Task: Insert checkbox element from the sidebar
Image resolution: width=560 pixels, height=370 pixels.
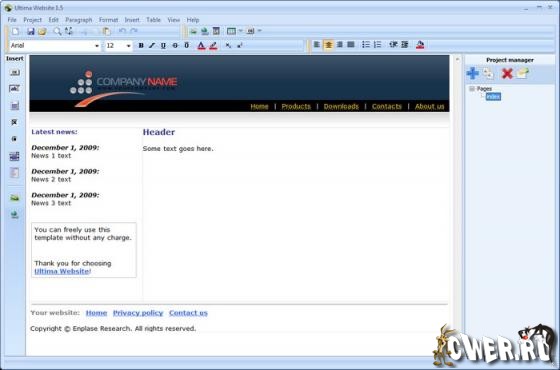Action: (14, 122)
